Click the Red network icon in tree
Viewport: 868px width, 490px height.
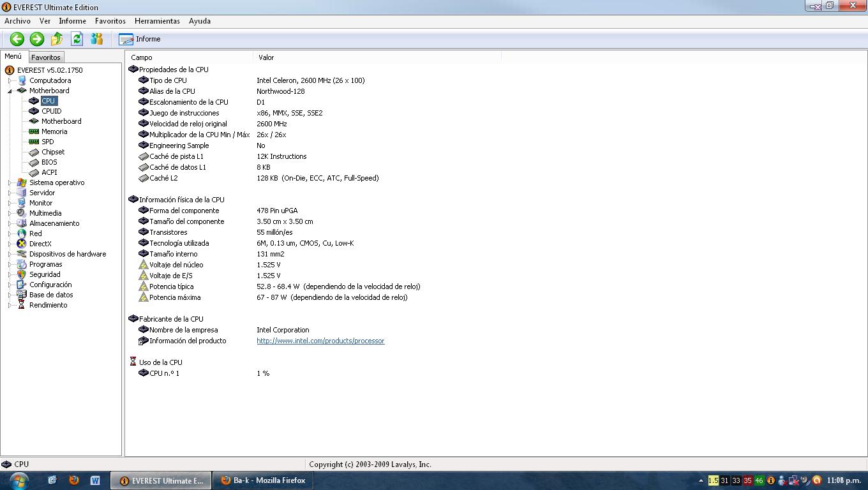click(22, 234)
